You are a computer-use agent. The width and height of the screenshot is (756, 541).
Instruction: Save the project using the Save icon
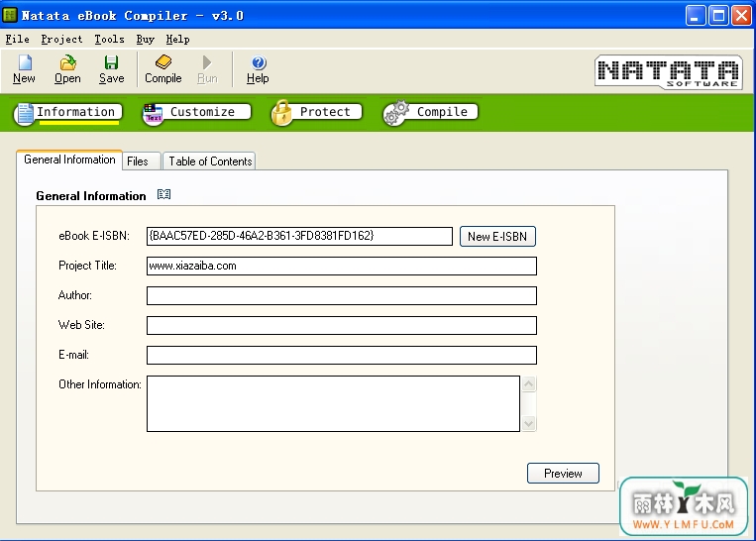pyautogui.click(x=111, y=69)
